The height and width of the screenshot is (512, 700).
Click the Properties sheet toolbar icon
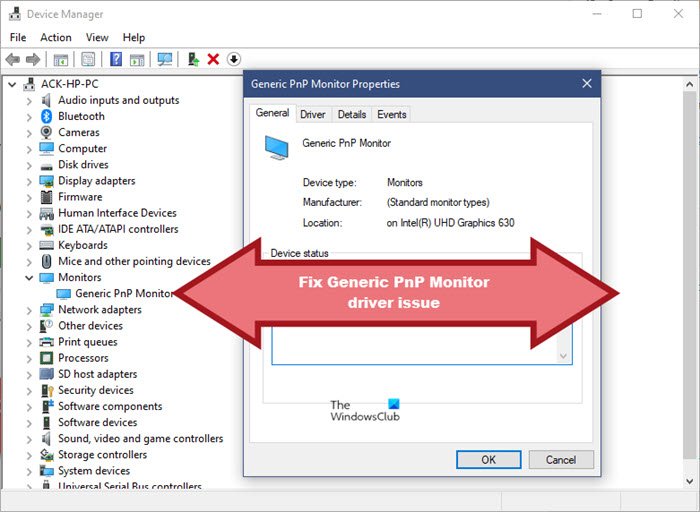pyautogui.click(x=88, y=59)
